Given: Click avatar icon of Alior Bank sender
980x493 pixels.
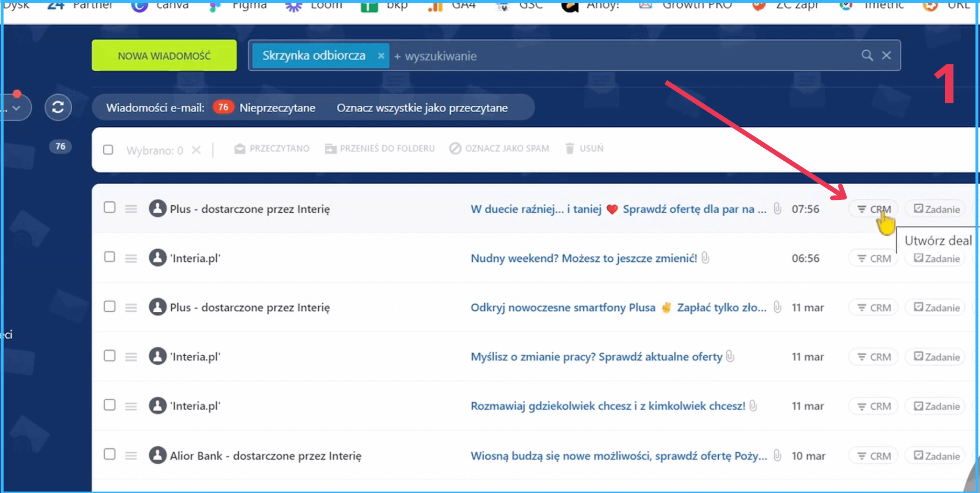Looking at the screenshot, I should [x=157, y=455].
